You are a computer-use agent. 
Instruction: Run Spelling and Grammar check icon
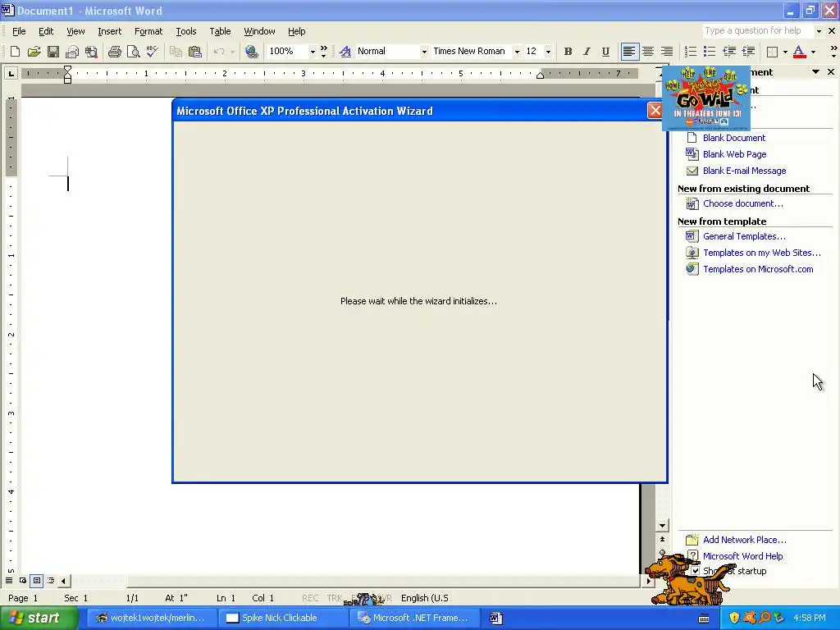152,52
